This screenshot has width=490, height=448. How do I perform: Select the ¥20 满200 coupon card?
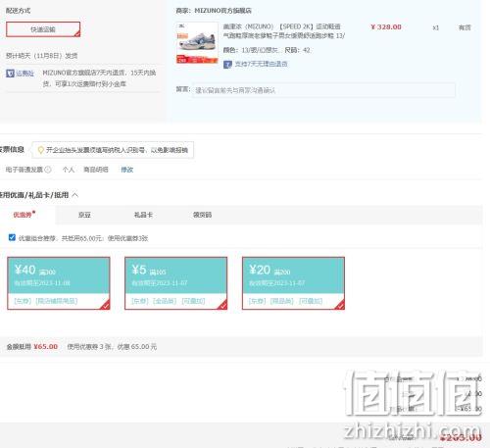click(x=293, y=283)
